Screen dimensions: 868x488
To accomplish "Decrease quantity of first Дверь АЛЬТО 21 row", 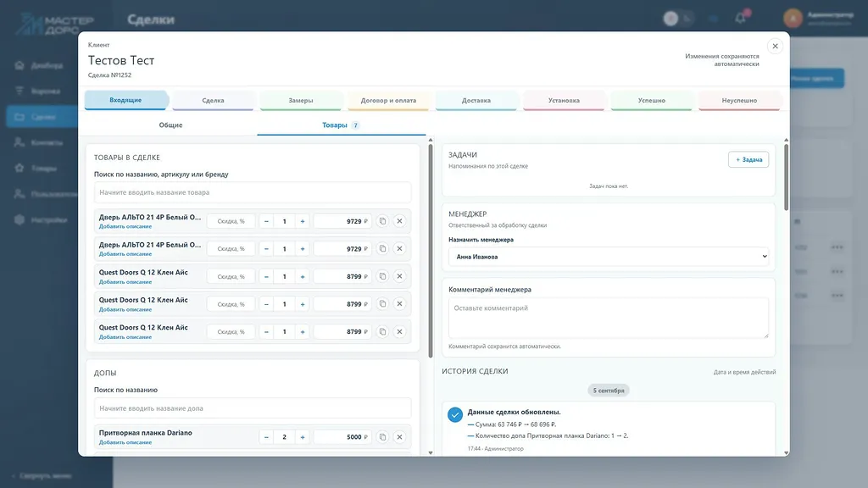I will click(266, 221).
